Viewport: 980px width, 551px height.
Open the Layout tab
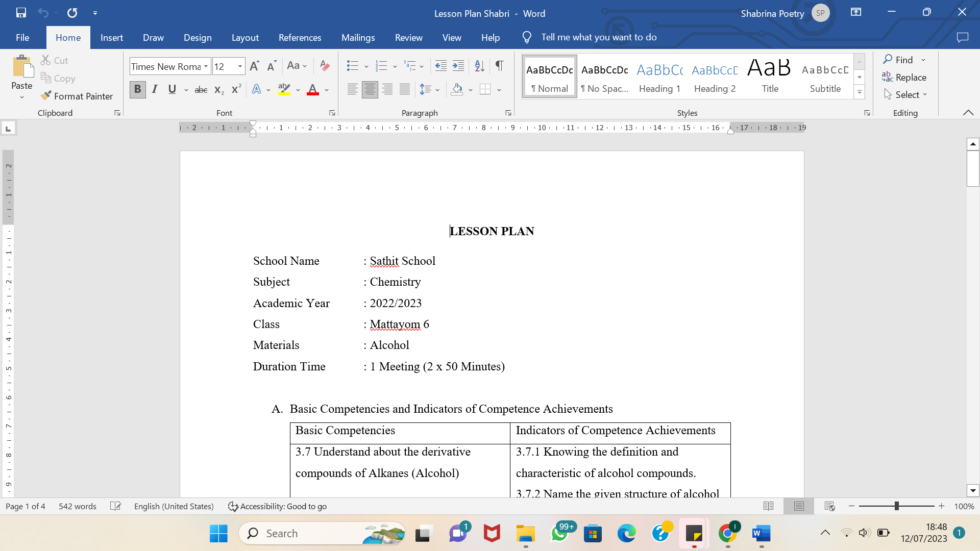[x=245, y=38]
